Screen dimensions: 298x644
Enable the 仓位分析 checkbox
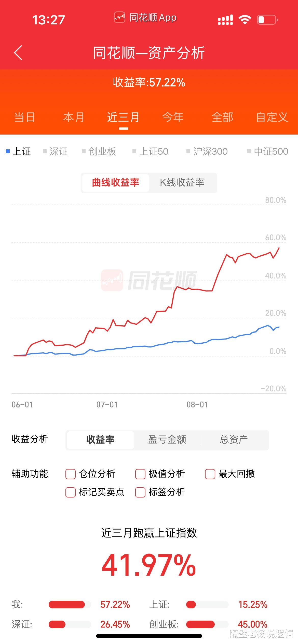point(71,474)
